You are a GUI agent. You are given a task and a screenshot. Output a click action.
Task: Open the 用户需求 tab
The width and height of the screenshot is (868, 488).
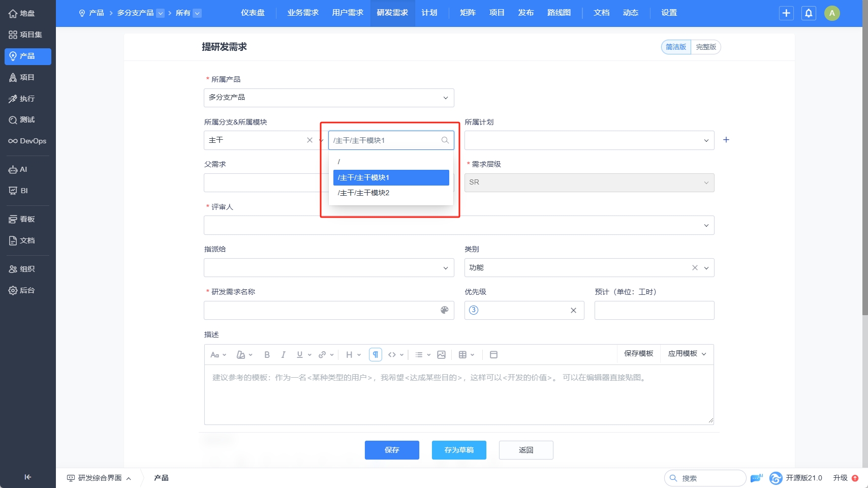point(348,13)
